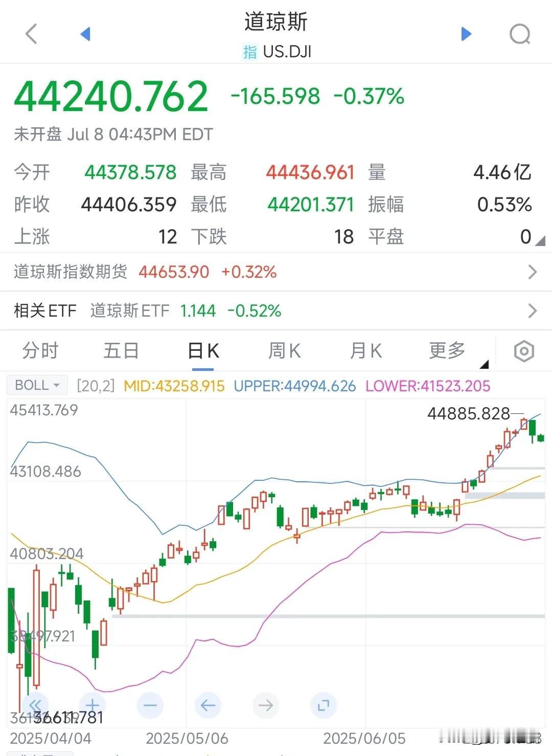The image size is (552, 756).
Task: Open 道琼斯指数期货 row chevron
Action: coord(533,272)
